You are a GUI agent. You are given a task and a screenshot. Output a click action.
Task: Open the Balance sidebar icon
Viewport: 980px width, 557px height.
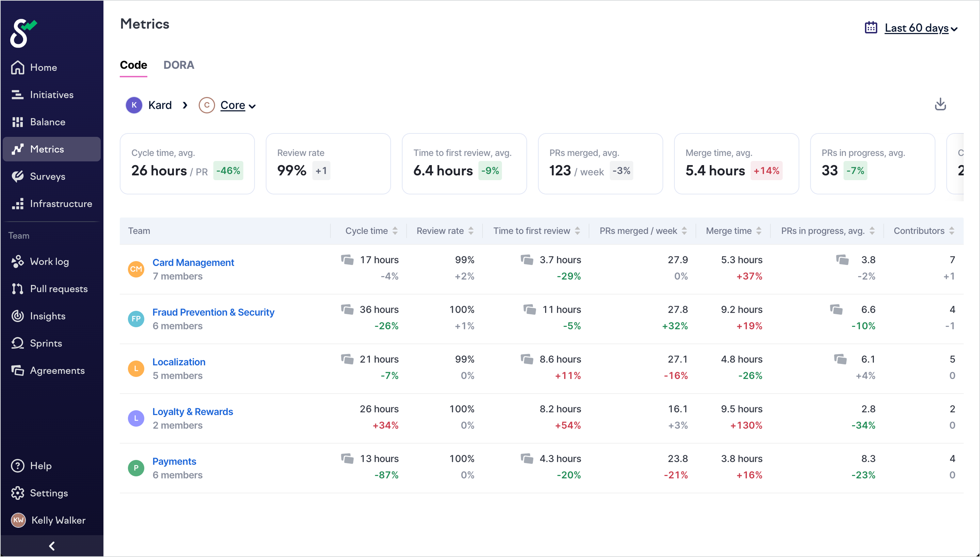click(18, 122)
